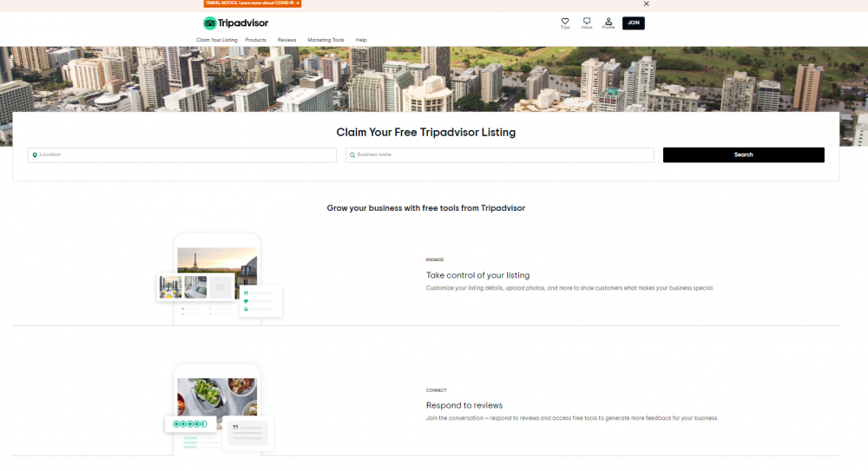Click the Tripadvisor owl logo
Screen dimensions: 868x471
tap(235, 23)
